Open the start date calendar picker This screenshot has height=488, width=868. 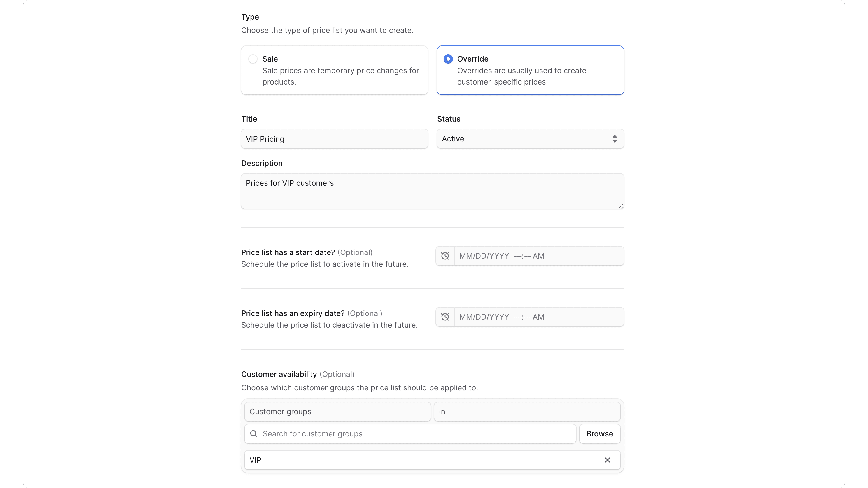(x=445, y=256)
